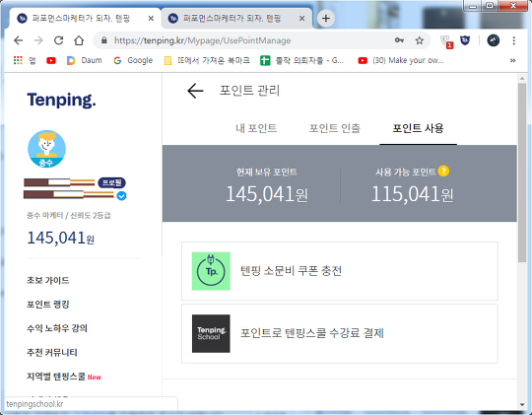
Task: Switch to the 포인트 인출 tab
Action: (335, 128)
